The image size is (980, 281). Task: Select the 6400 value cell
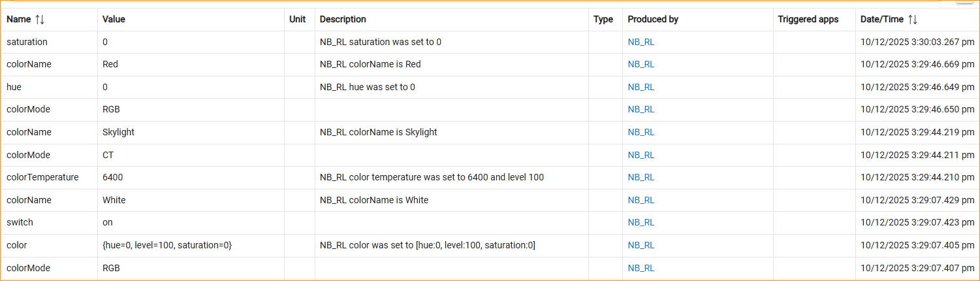pyautogui.click(x=112, y=177)
